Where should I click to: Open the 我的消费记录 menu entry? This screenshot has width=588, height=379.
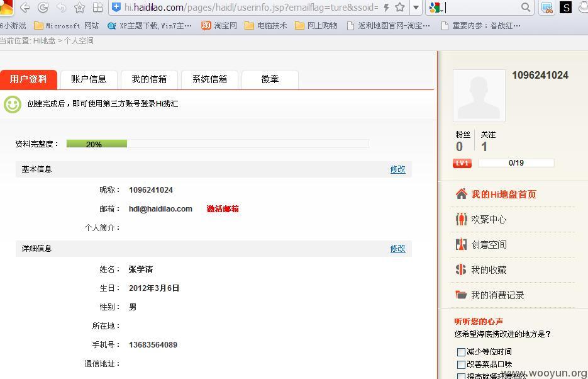click(497, 295)
